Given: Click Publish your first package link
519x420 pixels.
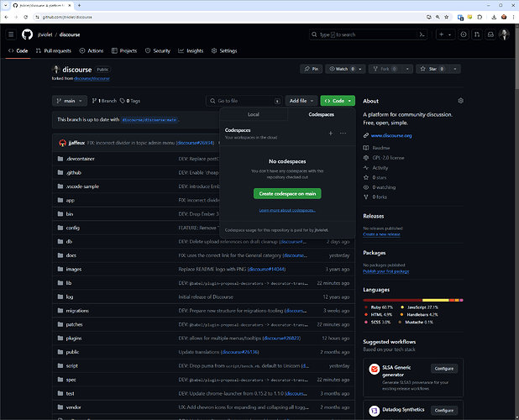Looking at the screenshot, I should pos(386,271).
